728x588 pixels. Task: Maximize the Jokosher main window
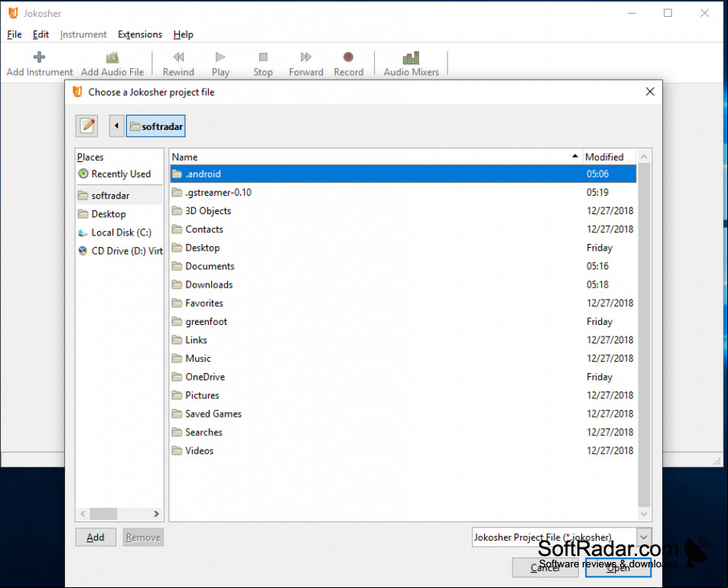(x=668, y=13)
